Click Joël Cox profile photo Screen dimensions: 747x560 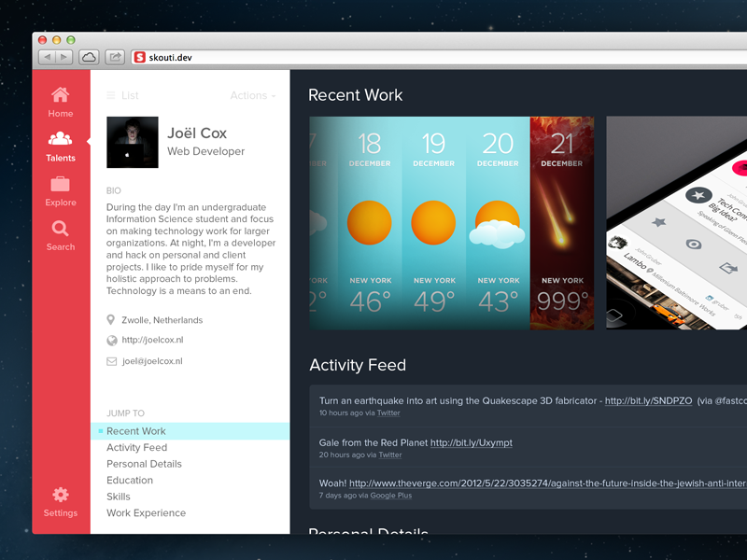(x=133, y=142)
